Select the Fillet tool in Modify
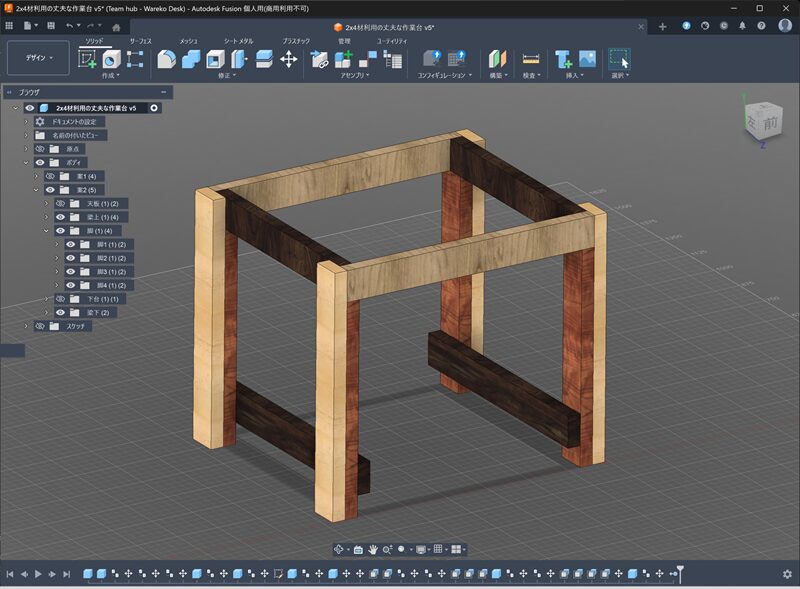The height and width of the screenshot is (589, 800). click(166, 59)
